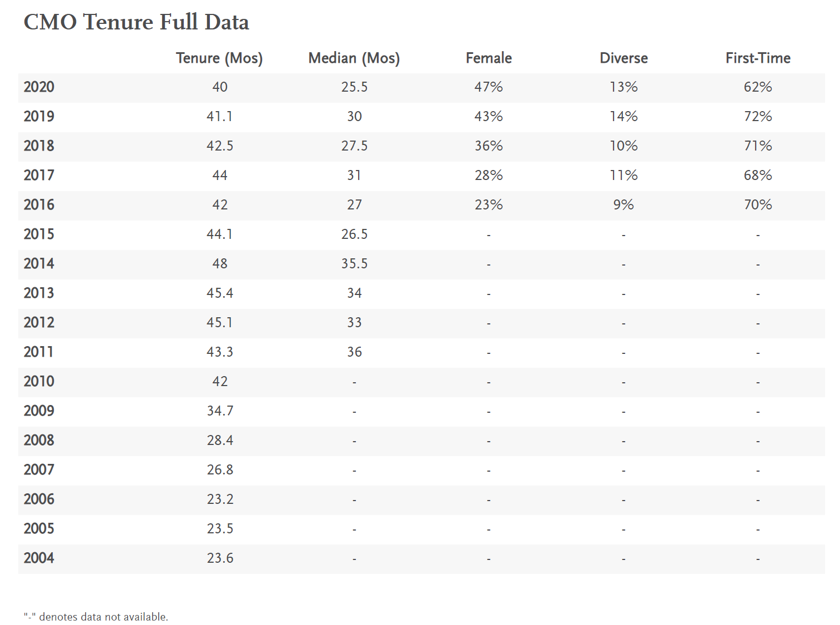
Task: Select the 34.7 tenure value for 2009
Action: [220, 411]
